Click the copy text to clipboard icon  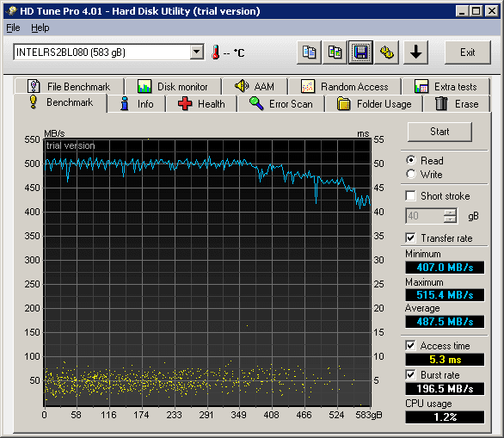[x=309, y=52]
